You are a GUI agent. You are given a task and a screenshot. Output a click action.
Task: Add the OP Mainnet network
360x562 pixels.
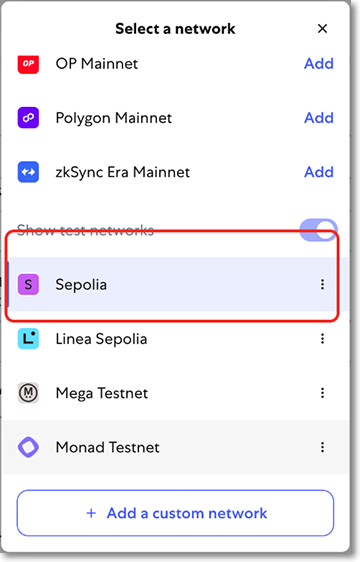[x=319, y=64]
